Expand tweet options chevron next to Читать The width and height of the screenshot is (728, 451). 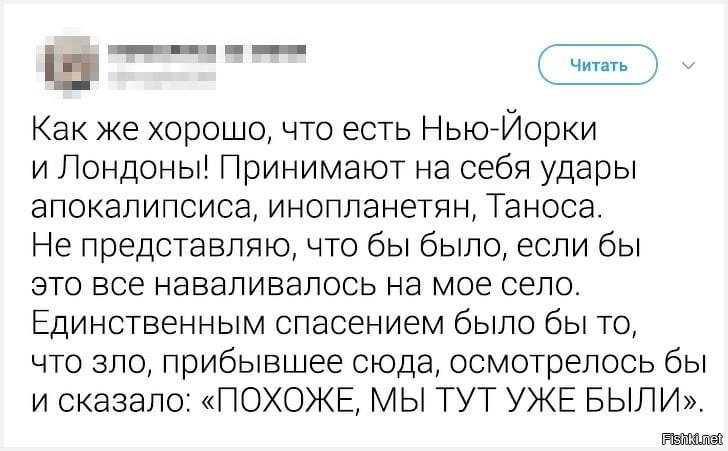pos(689,65)
